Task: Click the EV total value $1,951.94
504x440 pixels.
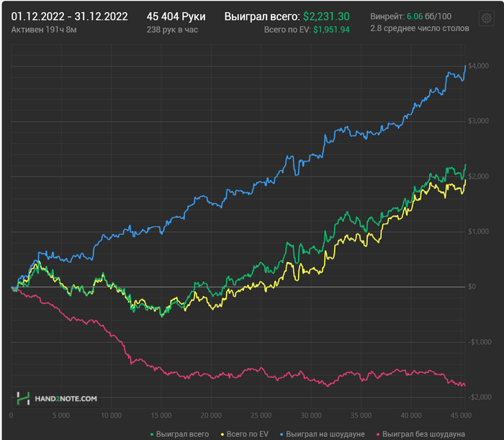Action: point(331,30)
